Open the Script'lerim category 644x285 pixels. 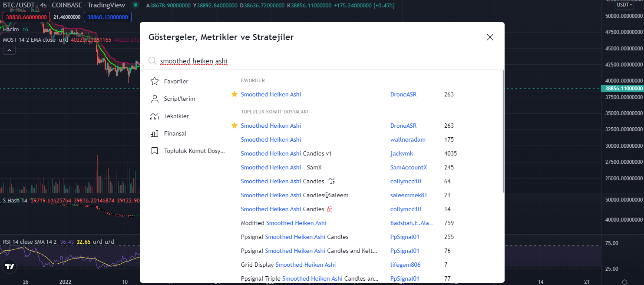[x=183, y=99]
